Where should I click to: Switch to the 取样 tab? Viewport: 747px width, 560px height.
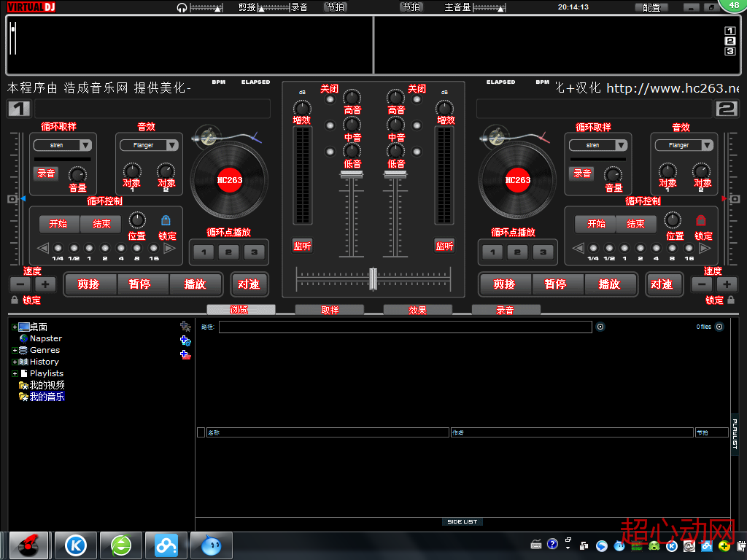[x=330, y=310]
